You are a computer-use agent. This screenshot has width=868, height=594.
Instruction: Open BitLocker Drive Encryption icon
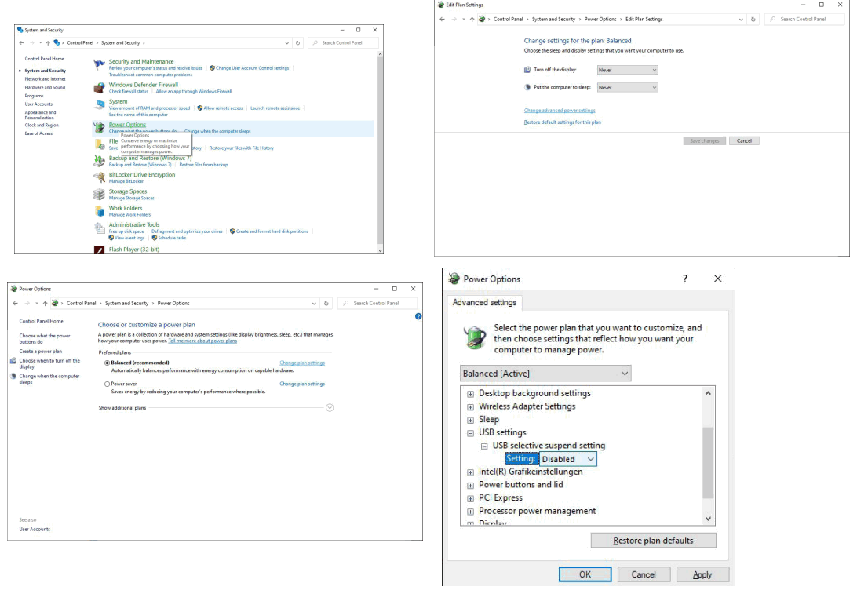pyautogui.click(x=99, y=177)
